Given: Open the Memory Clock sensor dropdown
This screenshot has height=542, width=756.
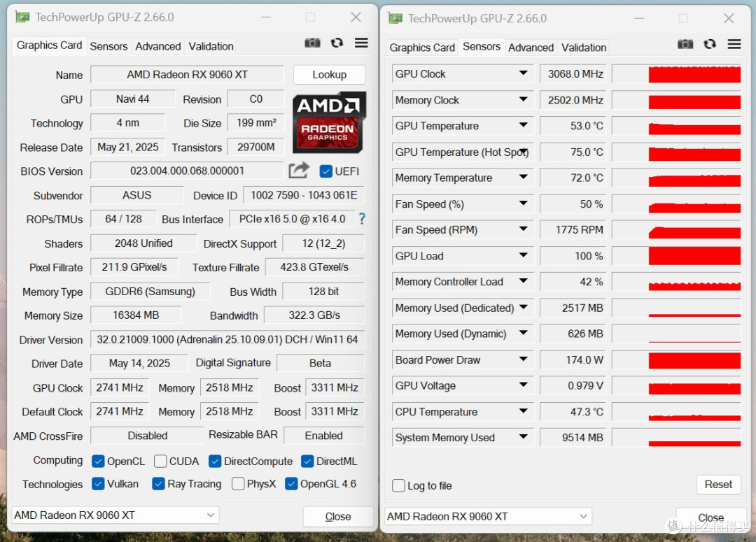Looking at the screenshot, I should click(523, 99).
